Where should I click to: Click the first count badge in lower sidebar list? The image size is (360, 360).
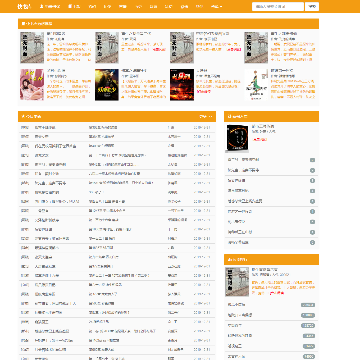click(308, 305)
